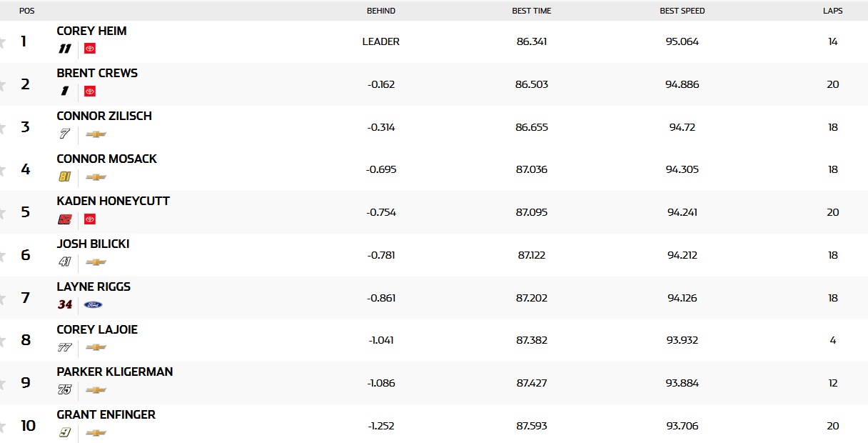Open Brent Crews' driver name link

(97, 73)
